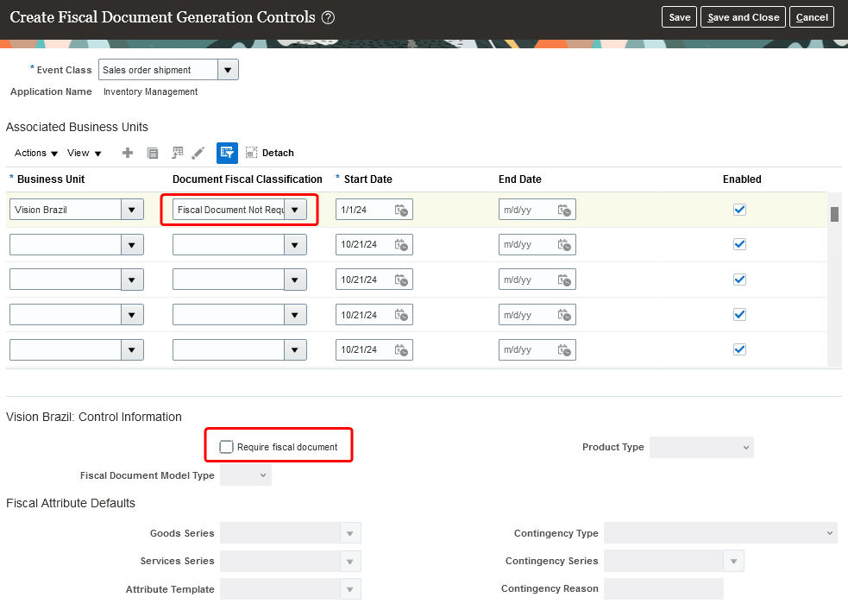The height and width of the screenshot is (616, 848).
Task: Open Document Fiscal Classification dropdown in fifth row
Action: (295, 350)
